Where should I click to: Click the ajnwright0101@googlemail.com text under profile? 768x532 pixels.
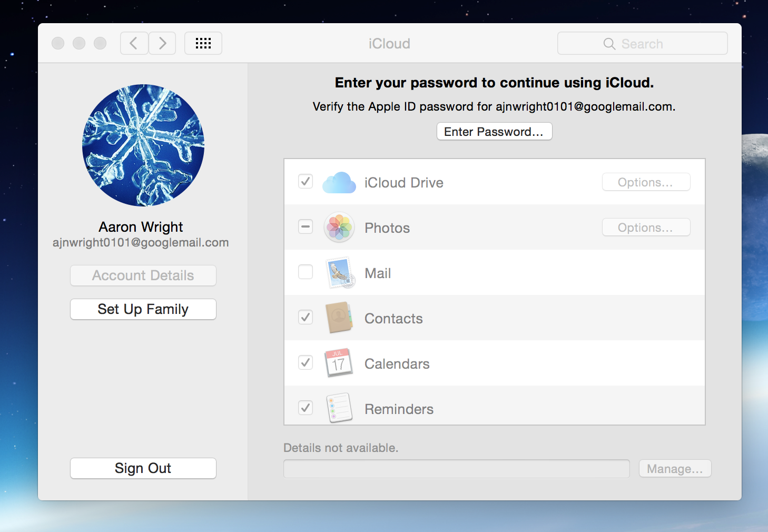tap(141, 243)
